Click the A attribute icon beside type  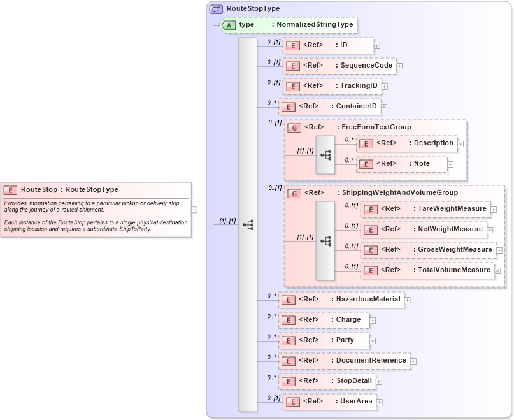[229, 25]
